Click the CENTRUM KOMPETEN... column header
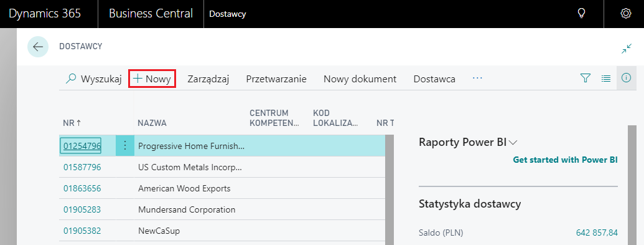 (275, 118)
